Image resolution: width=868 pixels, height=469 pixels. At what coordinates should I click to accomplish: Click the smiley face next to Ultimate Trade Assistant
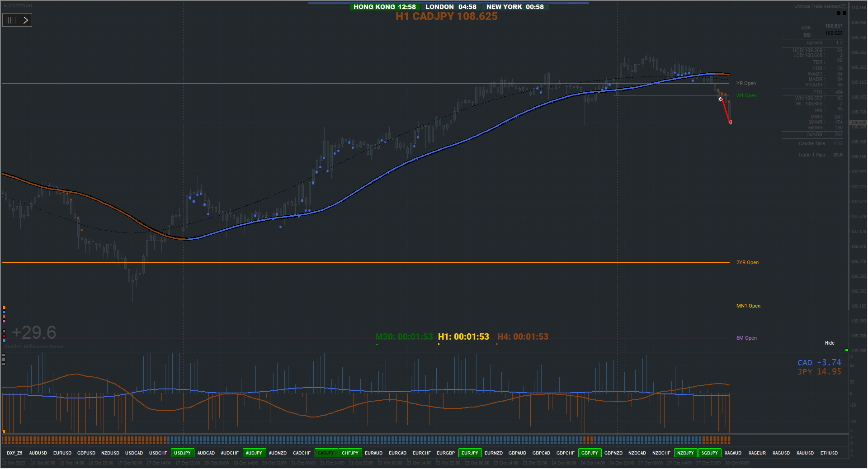pyautogui.click(x=844, y=6)
